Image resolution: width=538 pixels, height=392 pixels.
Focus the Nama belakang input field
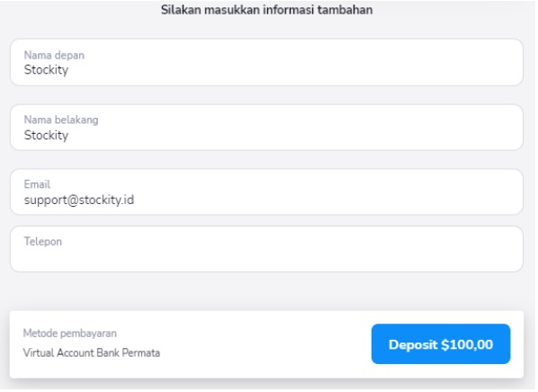coord(266,128)
